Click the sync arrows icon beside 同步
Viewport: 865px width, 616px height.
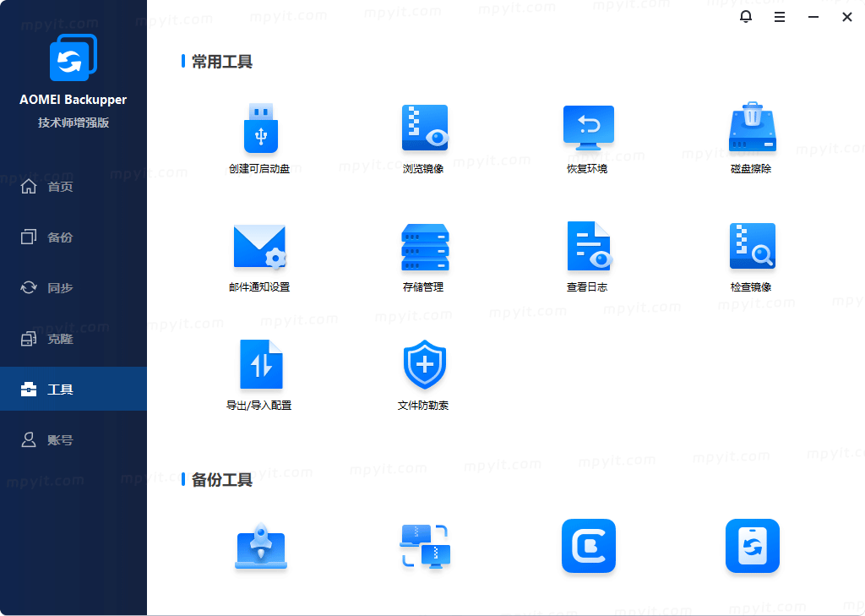pyautogui.click(x=29, y=287)
